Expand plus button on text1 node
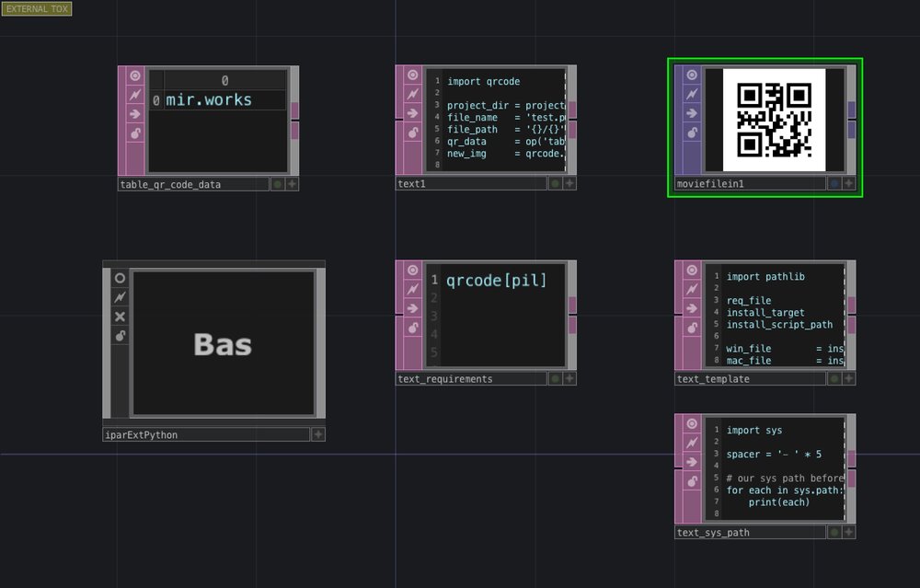The height and width of the screenshot is (588, 920). coord(569,184)
